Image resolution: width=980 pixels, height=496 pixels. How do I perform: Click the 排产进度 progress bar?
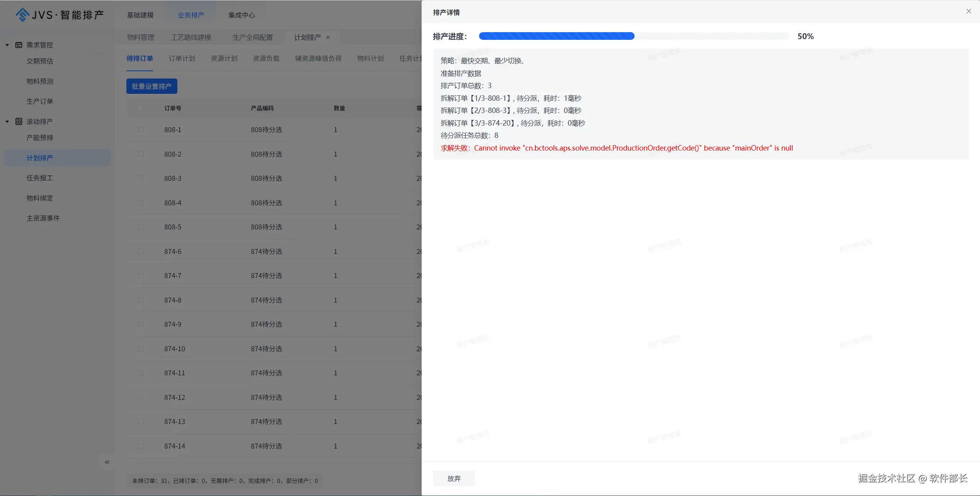[x=634, y=36]
